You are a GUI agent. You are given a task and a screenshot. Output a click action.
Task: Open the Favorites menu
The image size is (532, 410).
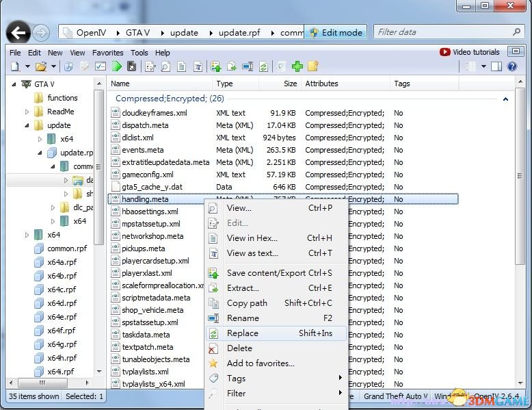108,53
